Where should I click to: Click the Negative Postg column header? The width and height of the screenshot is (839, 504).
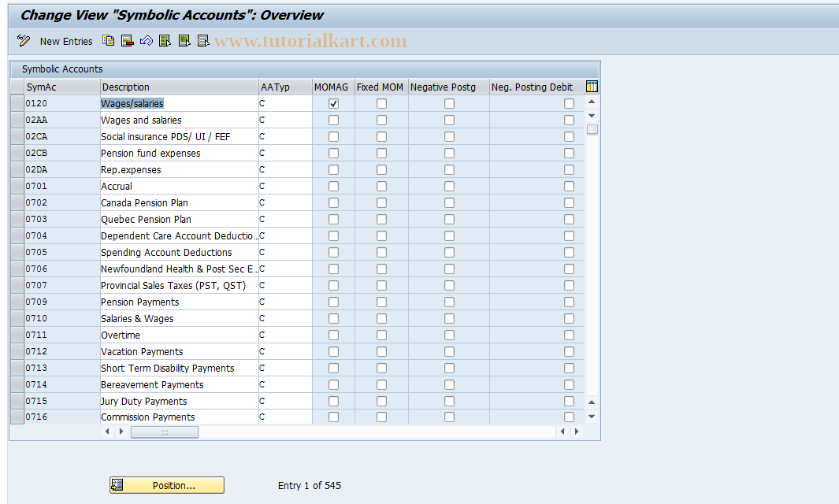click(x=449, y=87)
